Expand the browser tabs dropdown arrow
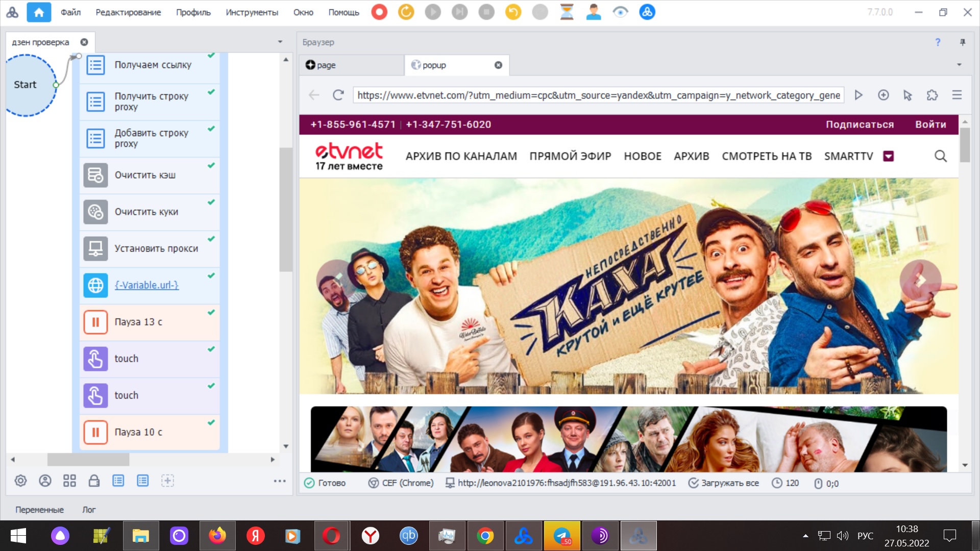This screenshot has height=551, width=980. [959, 65]
